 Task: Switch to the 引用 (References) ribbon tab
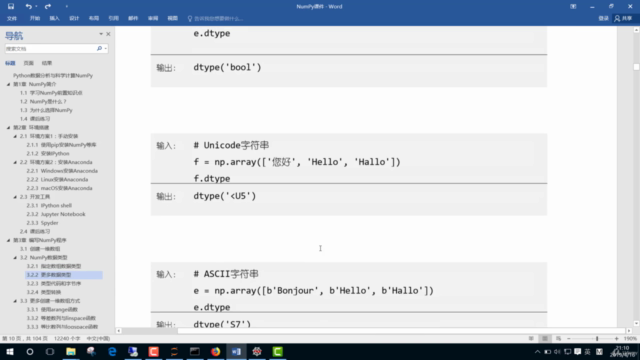tap(113, 18)
